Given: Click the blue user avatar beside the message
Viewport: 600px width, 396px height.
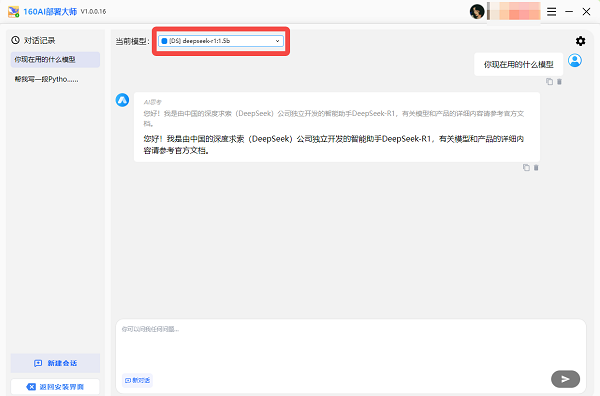Looking at the screenshot, I should (x=575, y=60).
